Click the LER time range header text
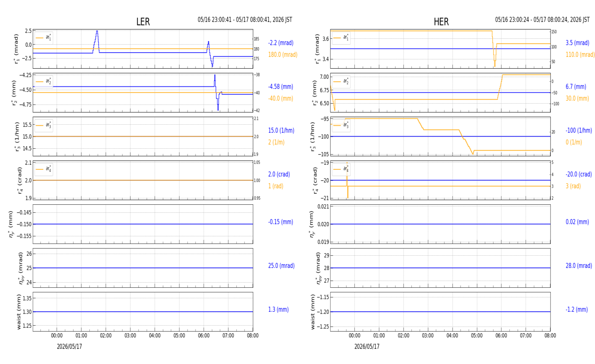 (245, 20)
